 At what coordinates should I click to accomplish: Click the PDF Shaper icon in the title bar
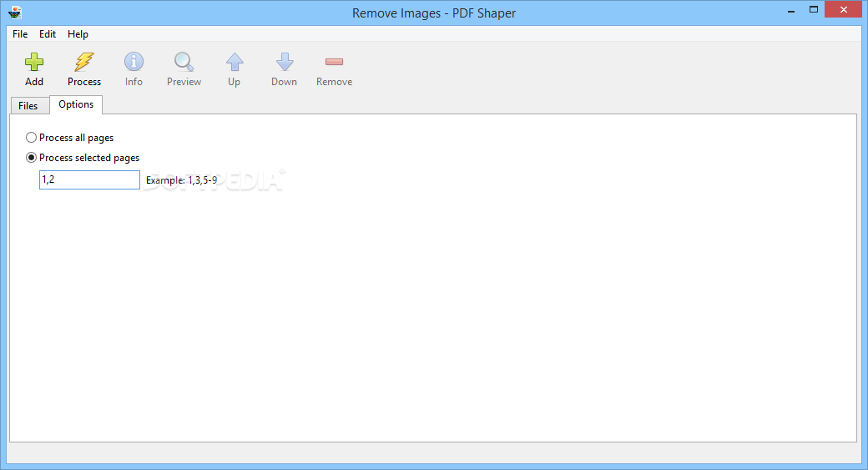[x=16, y=13]
